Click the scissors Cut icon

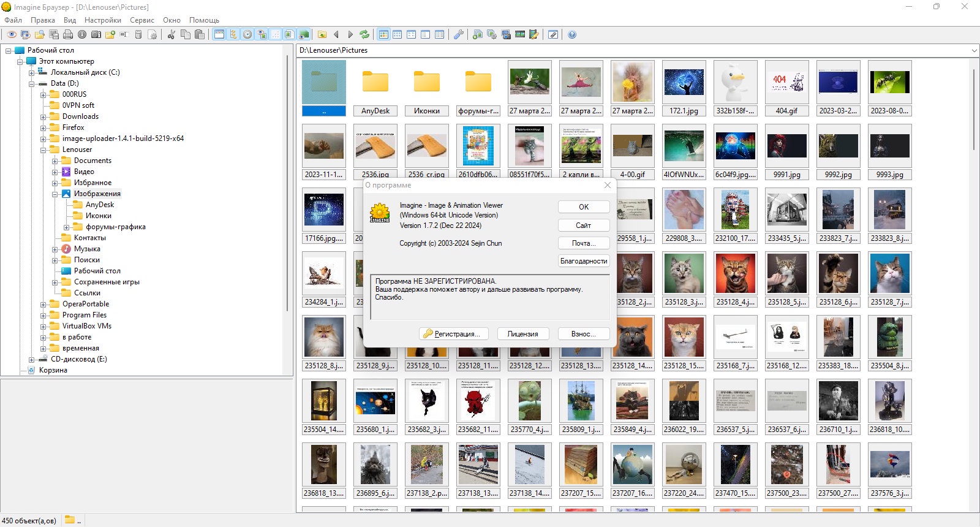pos(171,34)
